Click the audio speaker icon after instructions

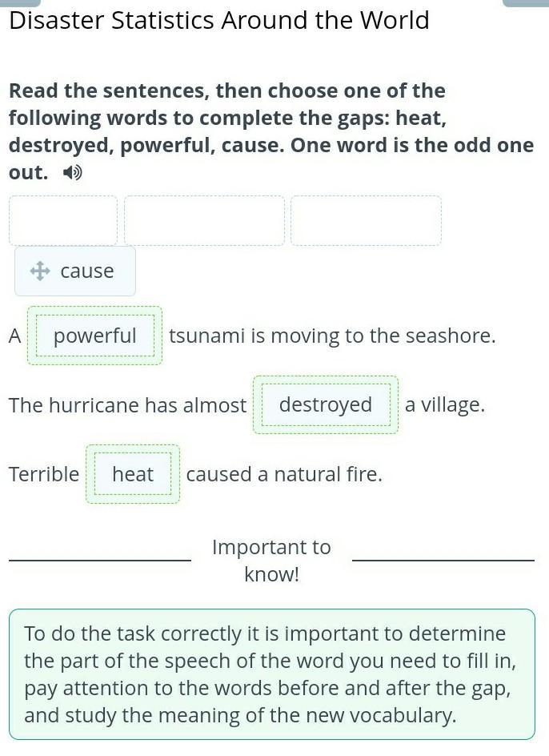click(x=73, y=173)
